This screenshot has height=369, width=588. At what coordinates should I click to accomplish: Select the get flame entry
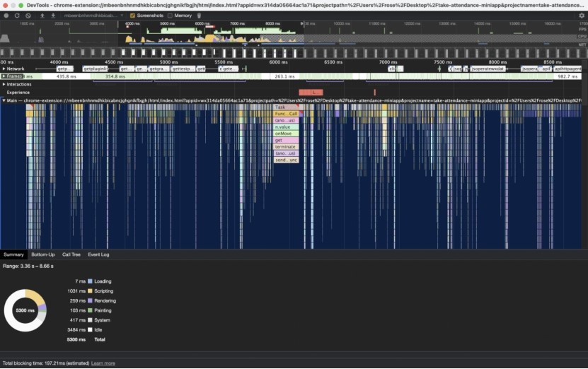click(x=286, y=140)
